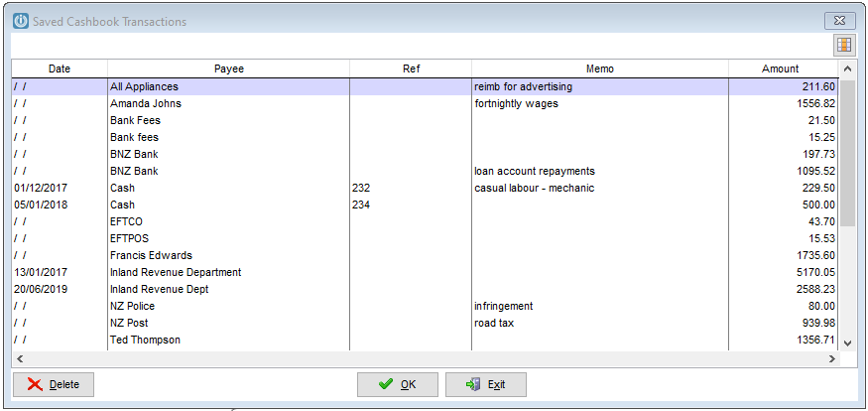Select the EFTPOS payee row

click(426, 238)
